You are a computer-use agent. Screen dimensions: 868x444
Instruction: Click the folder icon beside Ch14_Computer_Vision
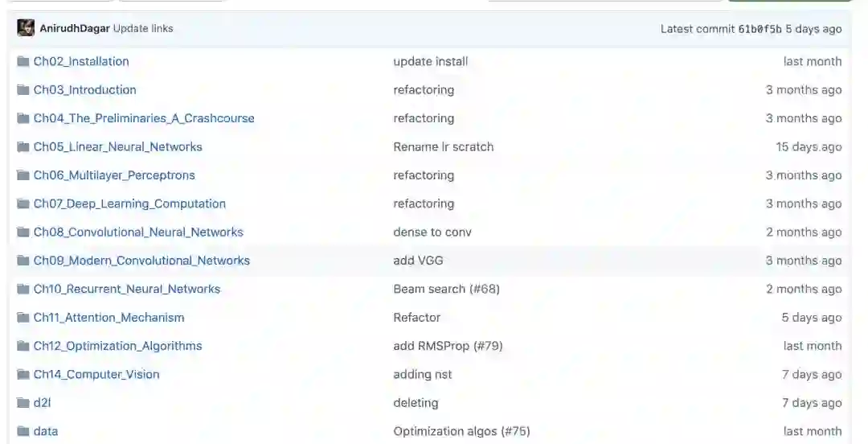point(23,374)
